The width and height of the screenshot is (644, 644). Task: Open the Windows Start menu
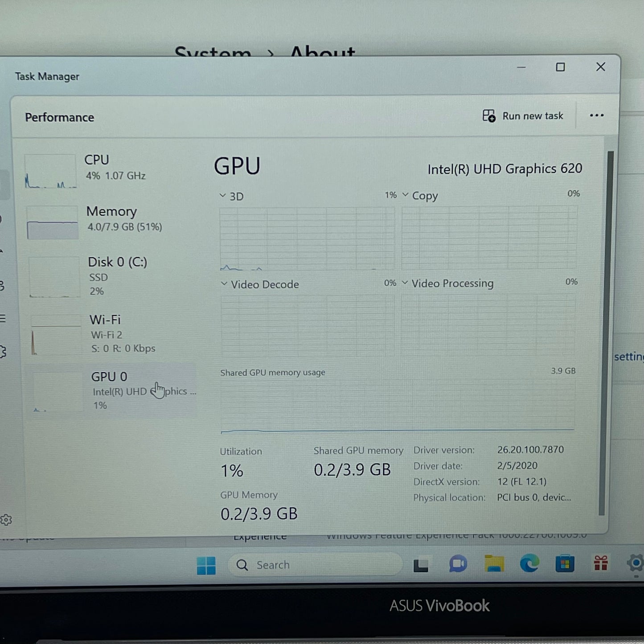click(x=206, y=566)
